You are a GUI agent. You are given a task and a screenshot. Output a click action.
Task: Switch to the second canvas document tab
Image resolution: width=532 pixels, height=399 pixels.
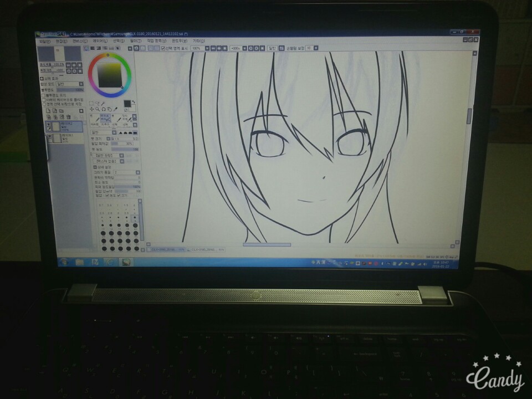coord(206,249)
